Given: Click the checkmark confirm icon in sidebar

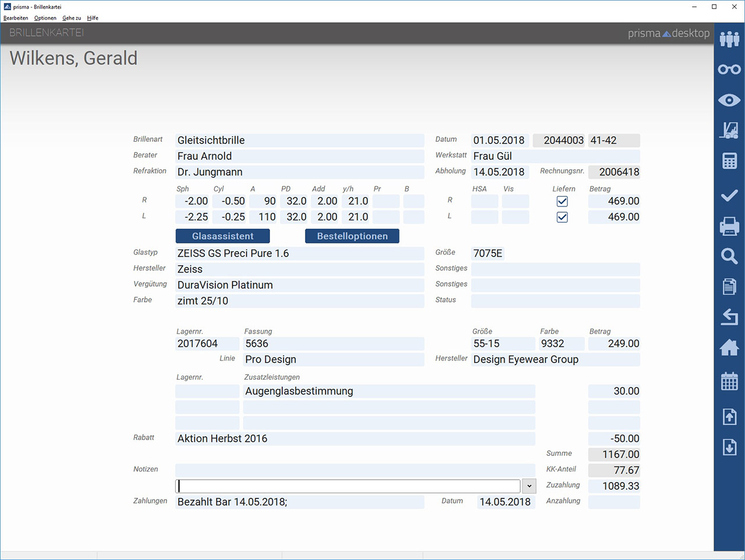Looking at the screenshot, I should click(729, 195).
